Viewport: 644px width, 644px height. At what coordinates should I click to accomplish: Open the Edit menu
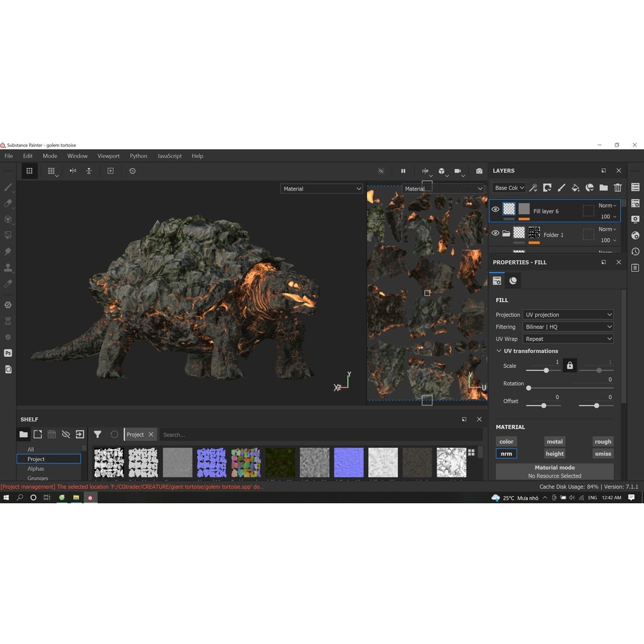[27, 156]
